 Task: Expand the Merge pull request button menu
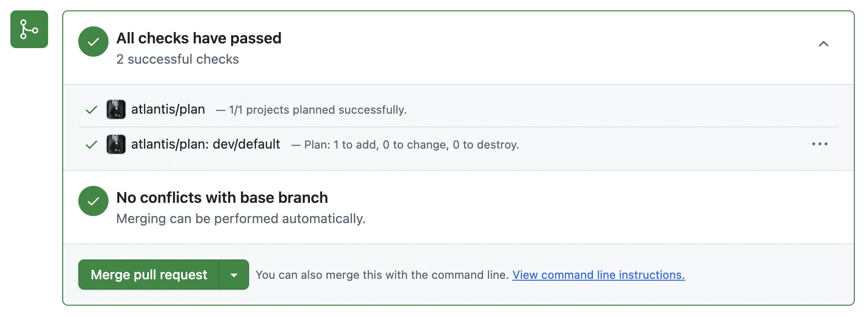click(234, 275)
